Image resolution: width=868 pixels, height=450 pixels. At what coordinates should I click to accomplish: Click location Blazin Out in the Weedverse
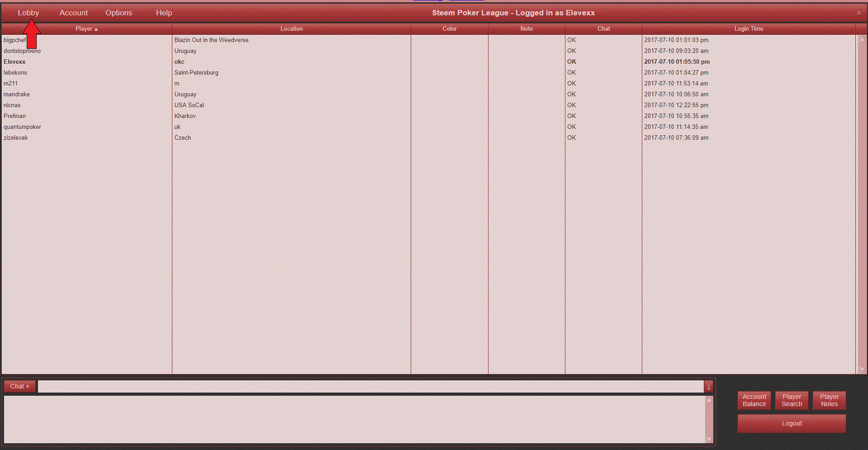point(211,40)
